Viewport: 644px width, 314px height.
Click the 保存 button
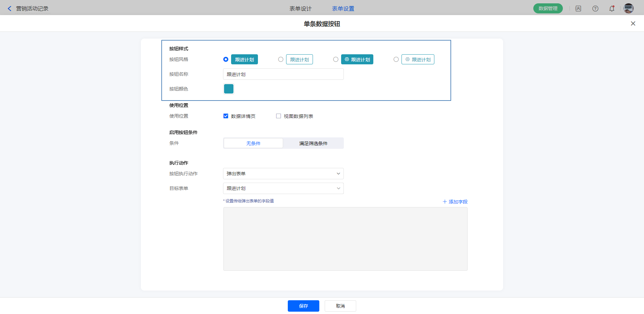coord(303,306)
